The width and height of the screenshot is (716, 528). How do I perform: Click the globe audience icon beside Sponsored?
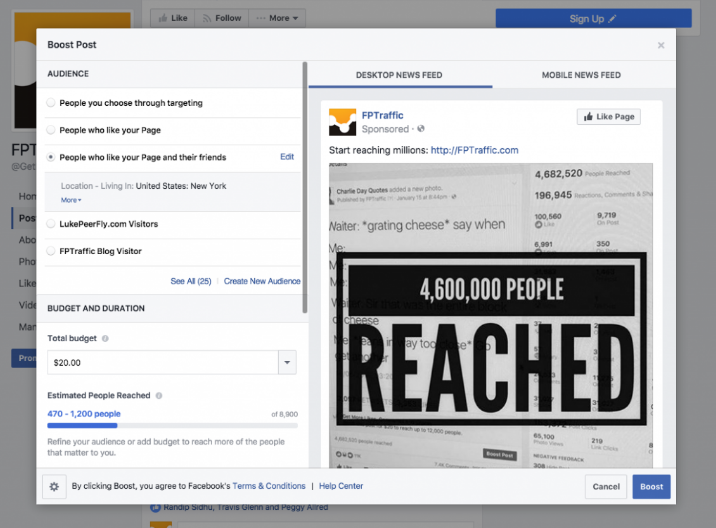tap(421, 129)
